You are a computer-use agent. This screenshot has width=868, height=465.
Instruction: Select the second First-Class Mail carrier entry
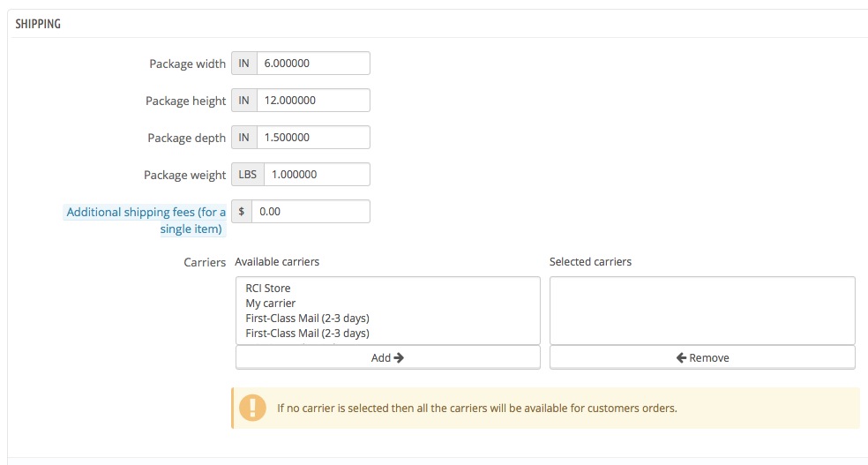[x=307, y=334]
